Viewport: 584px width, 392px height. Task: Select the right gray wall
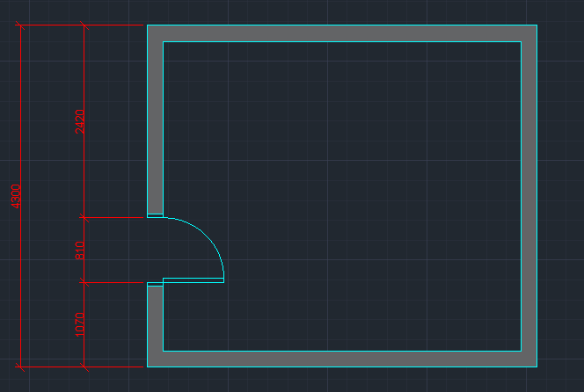[529, 195]
